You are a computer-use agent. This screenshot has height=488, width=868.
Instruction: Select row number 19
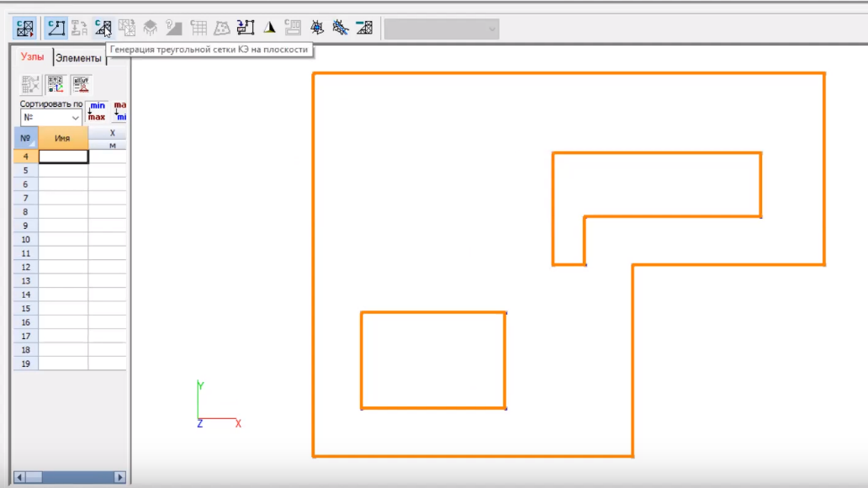25,364
